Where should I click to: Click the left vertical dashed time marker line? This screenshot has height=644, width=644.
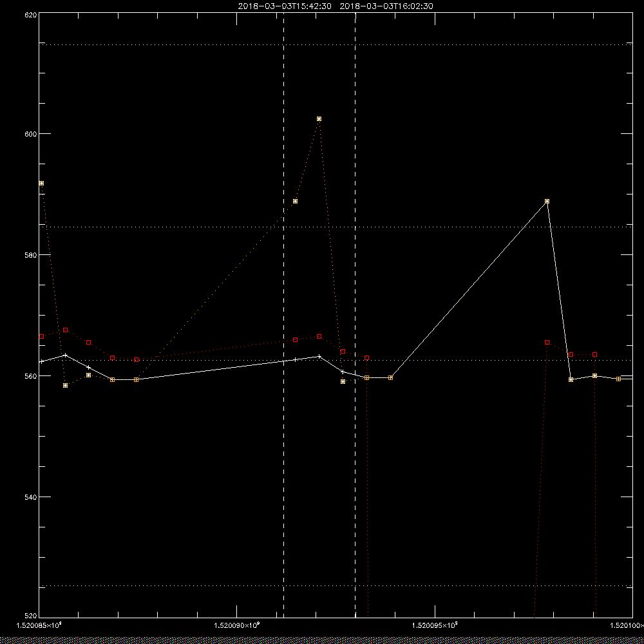tap(284, 315)
